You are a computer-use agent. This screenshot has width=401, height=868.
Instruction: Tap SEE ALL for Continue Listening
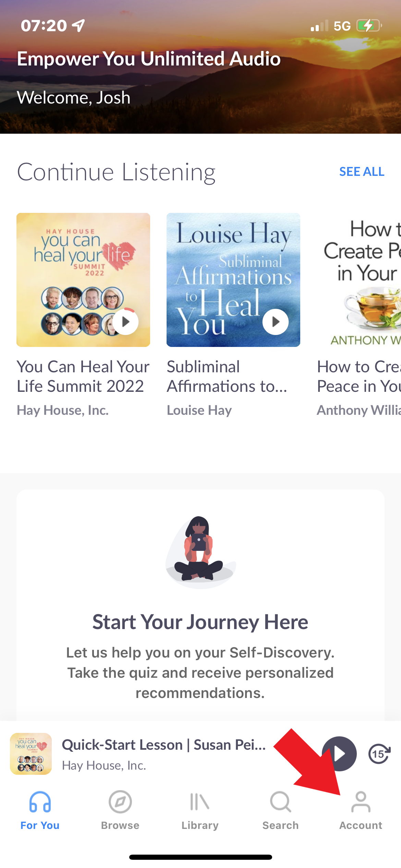tap(362, 171)
